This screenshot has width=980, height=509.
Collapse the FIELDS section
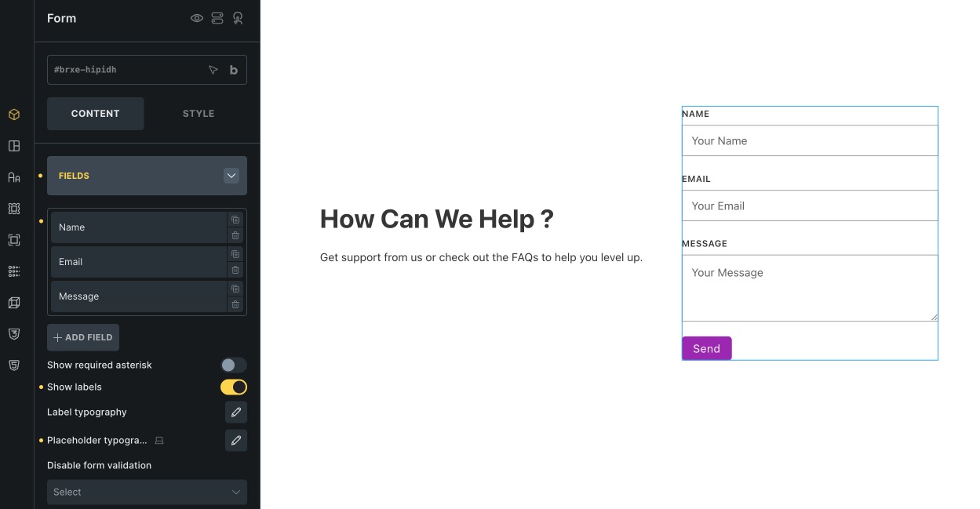pos(231,175)
